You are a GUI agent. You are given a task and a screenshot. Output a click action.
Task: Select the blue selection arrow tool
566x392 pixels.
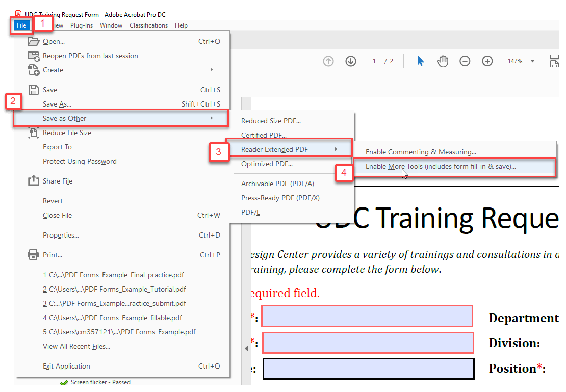[x=420, y=61]
